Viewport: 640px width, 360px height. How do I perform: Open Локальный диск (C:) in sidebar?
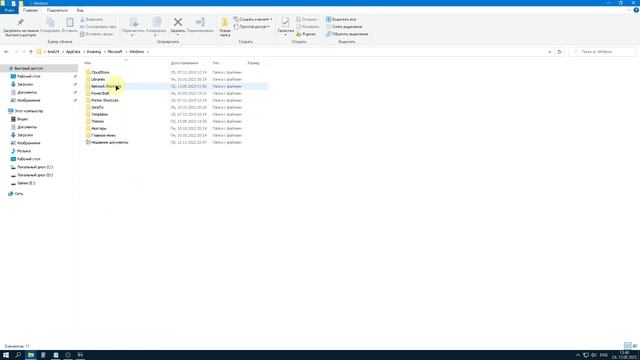click(35, 167)
